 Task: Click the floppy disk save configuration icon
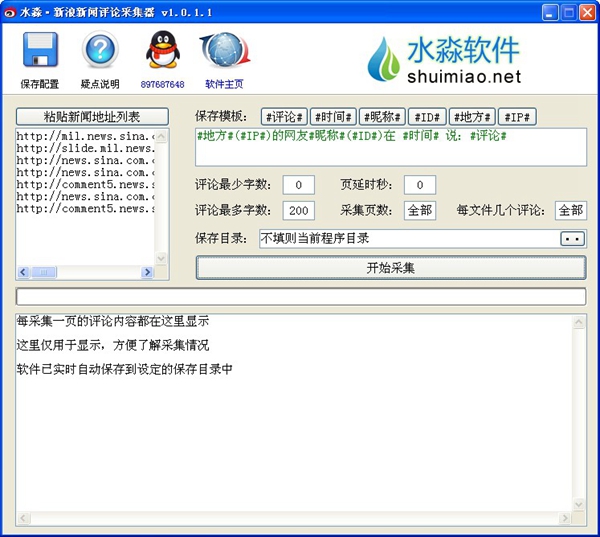point(41,50)
